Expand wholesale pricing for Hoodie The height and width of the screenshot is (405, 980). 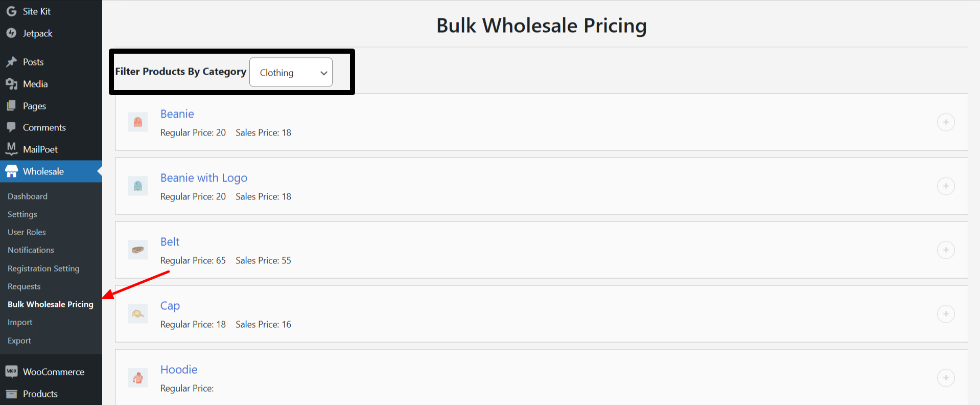coord(946,378)
